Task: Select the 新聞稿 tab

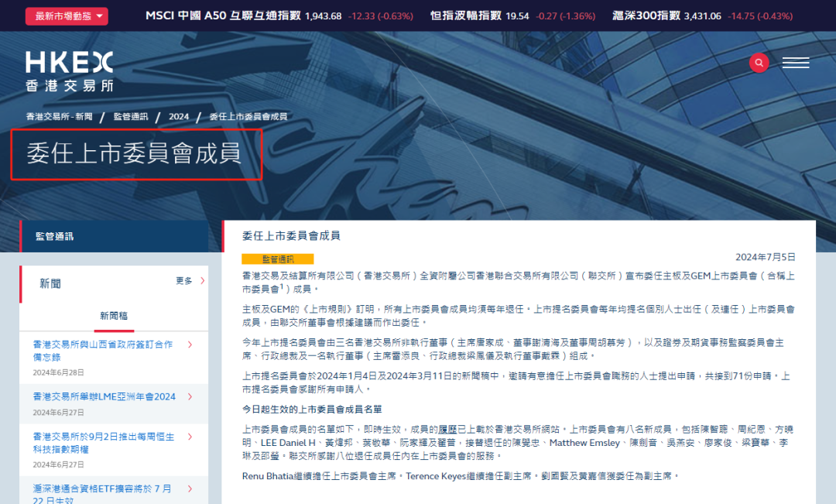Action: 114,316
